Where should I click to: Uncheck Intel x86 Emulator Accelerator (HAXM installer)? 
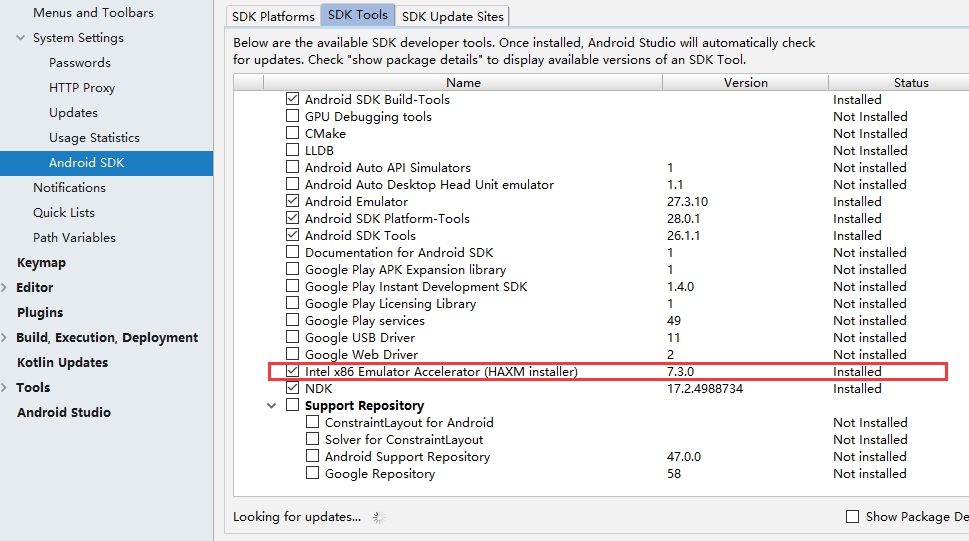click(x=292, y=371)
